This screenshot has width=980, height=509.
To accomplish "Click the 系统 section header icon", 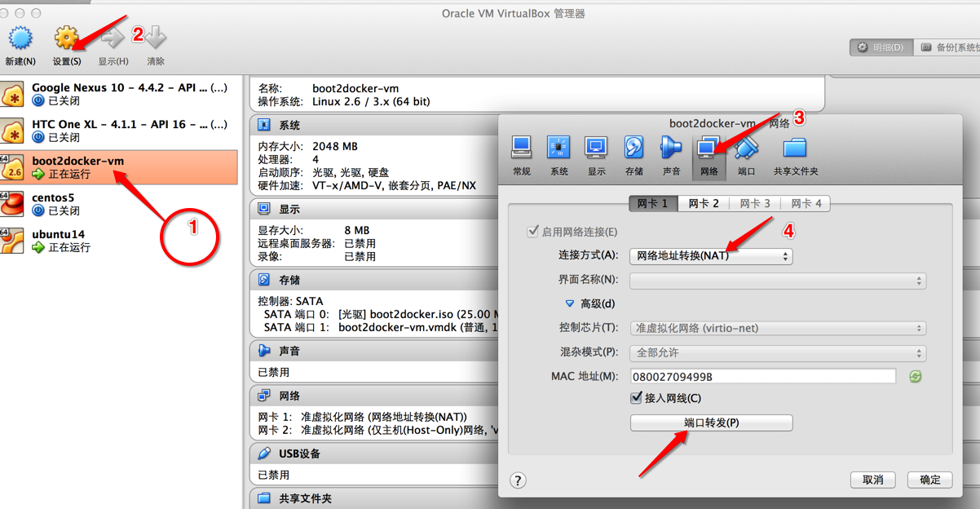I will click(264, 125).
